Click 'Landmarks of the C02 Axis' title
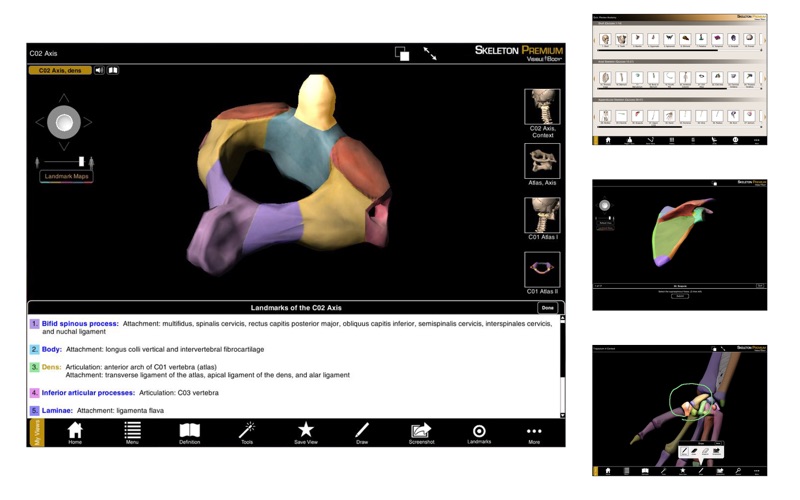 tap(296, 308)
